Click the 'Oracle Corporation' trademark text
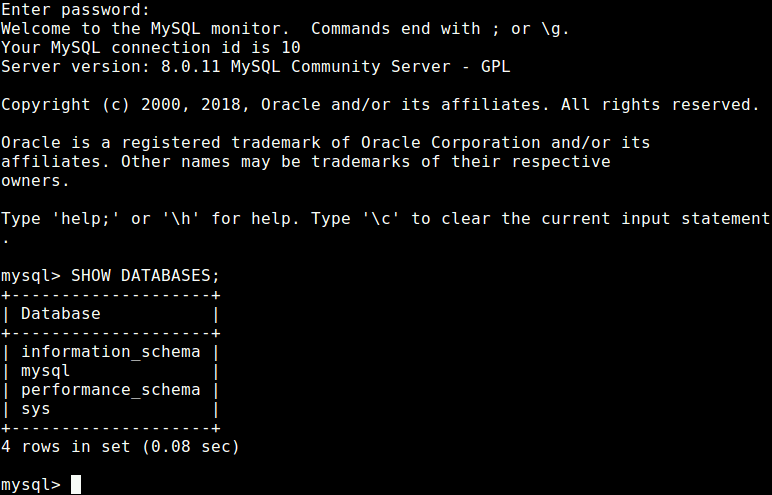Viewport: 772px width, 495px height. coord(450,143)
